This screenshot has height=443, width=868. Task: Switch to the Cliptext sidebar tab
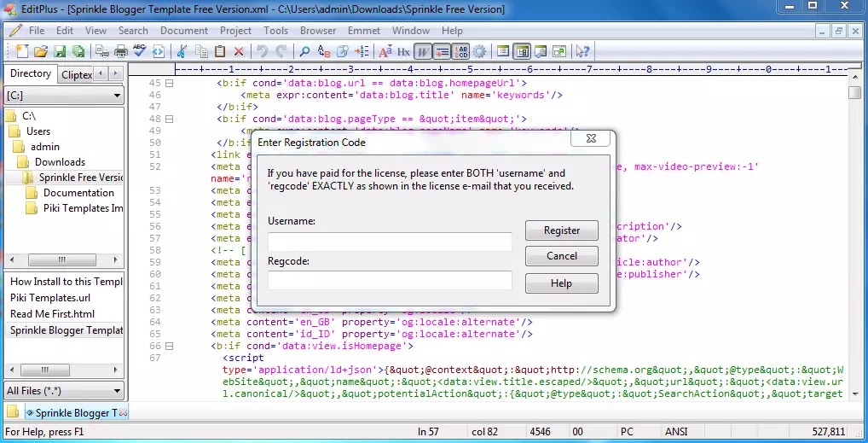(x=77, y=74)
